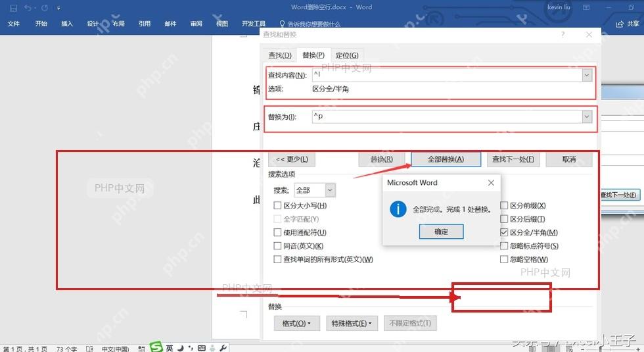Open the soft keyboard icon in Sogou bar
Viewport: 644px width, 352px height.
(201, 348)
